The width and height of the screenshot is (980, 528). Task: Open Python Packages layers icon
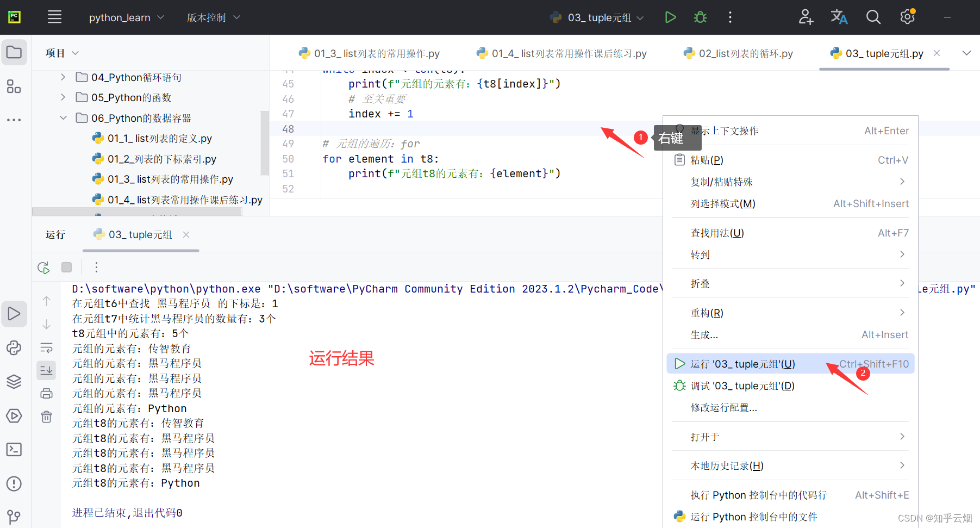pyautogui.click(x=14, y=382)
